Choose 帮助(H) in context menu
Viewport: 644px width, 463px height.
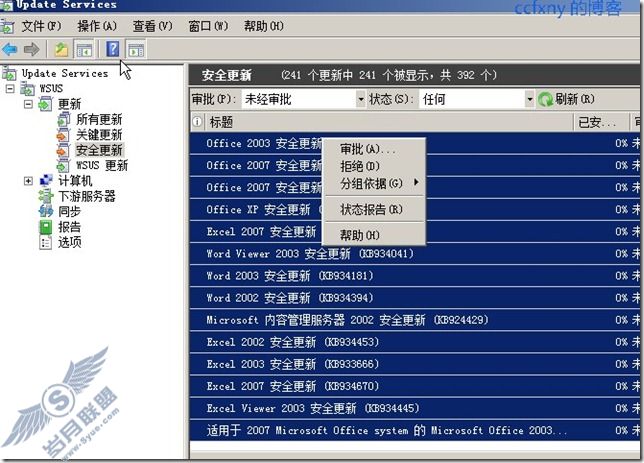(x=374, y=235)
